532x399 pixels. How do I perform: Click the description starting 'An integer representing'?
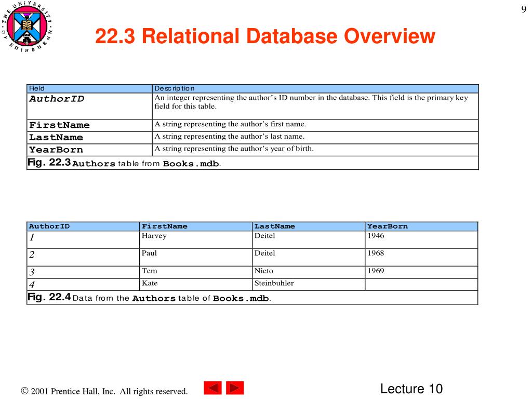(311, 102)
